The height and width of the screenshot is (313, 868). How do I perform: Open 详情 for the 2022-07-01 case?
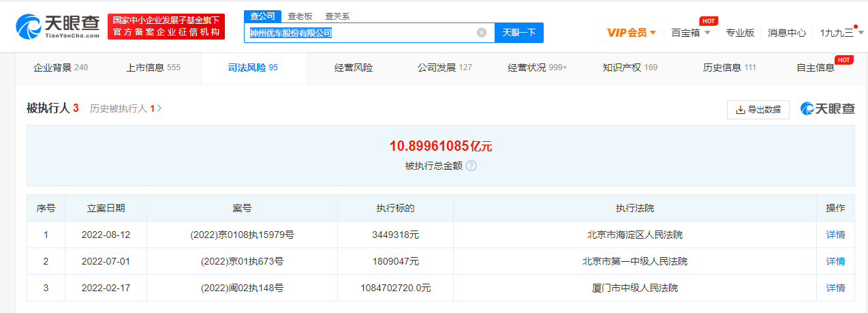click(x=835, y=261)
